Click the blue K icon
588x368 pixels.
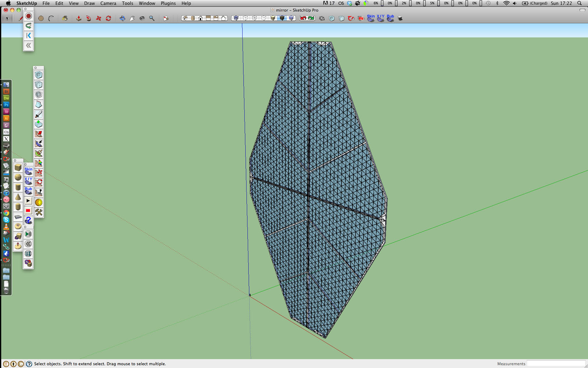[x=29, y=36]
